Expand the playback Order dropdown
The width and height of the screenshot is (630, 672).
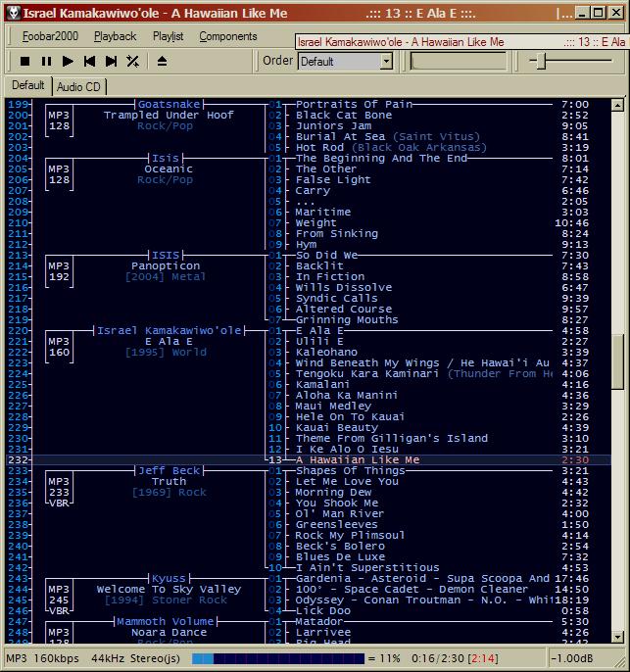tap(387, 62)
